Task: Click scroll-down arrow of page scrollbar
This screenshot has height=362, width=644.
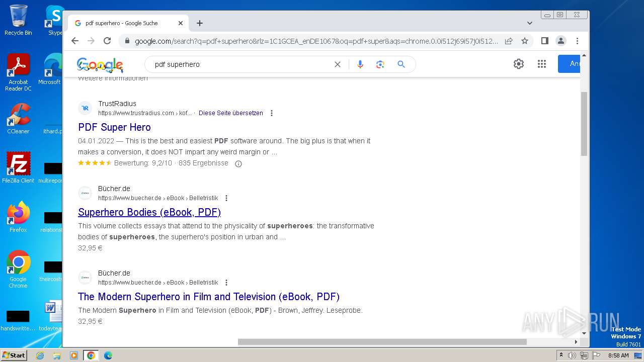Action: 584,333
